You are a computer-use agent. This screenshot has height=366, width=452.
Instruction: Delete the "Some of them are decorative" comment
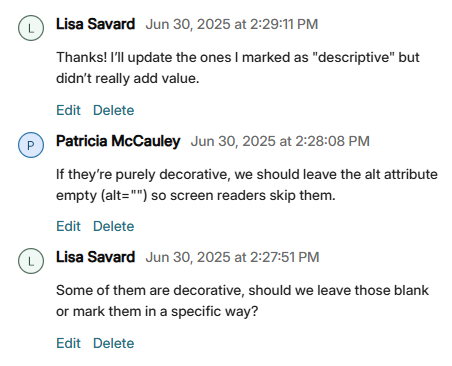click(x=113, y=343)
